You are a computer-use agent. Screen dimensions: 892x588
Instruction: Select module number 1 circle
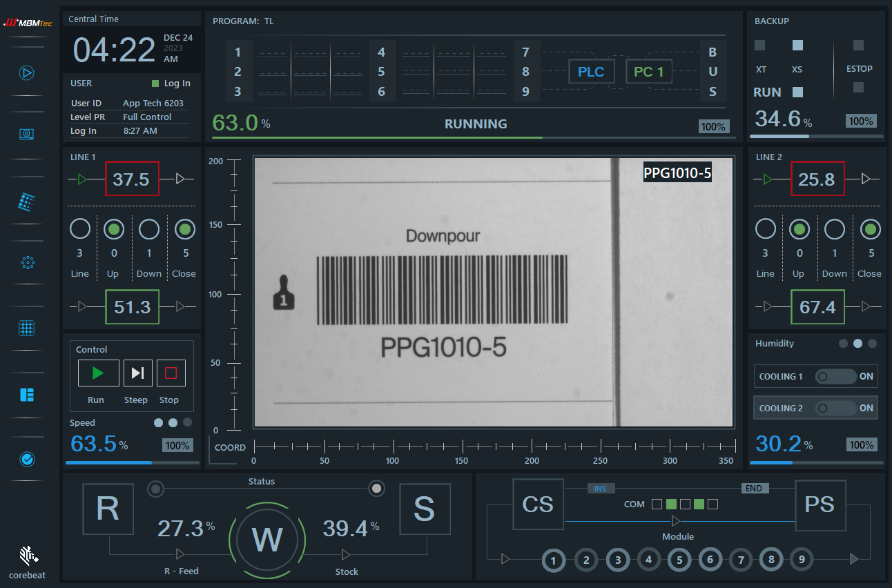pyautogui.click(x=553, y=560)
